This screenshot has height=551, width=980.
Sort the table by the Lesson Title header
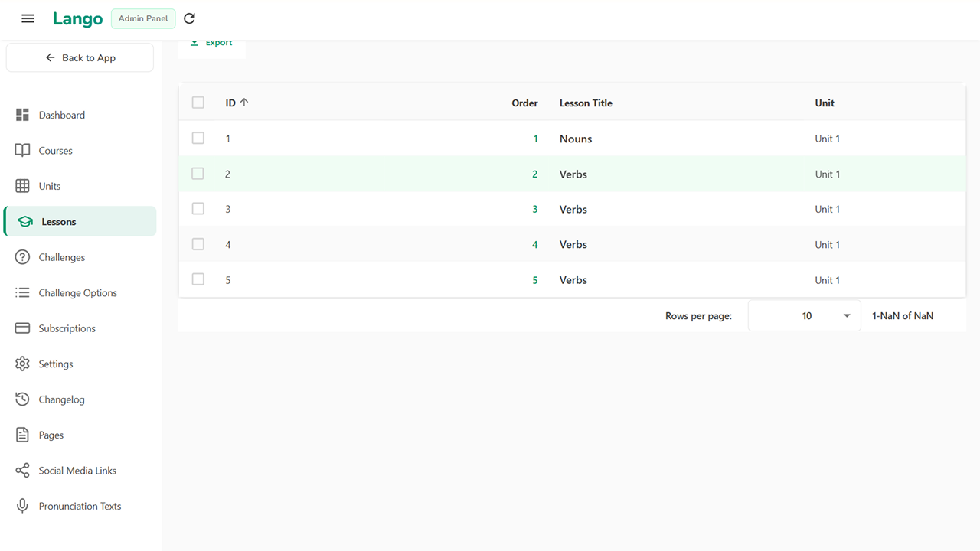[x=586, y=103]
